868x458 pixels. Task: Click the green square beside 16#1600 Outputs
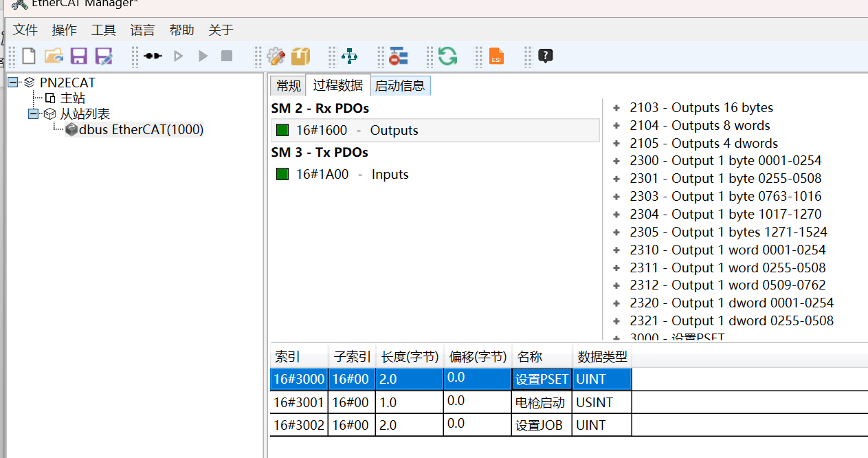point(282,130)
